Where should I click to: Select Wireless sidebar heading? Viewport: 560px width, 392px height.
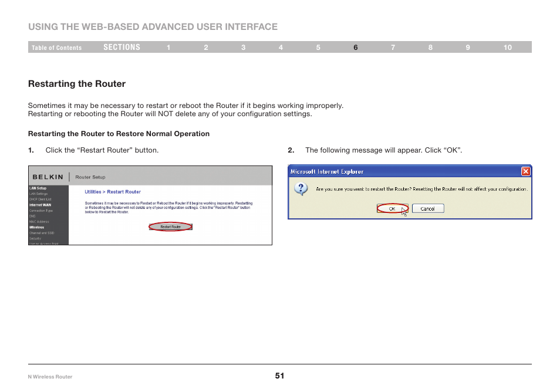pos(36,227)
